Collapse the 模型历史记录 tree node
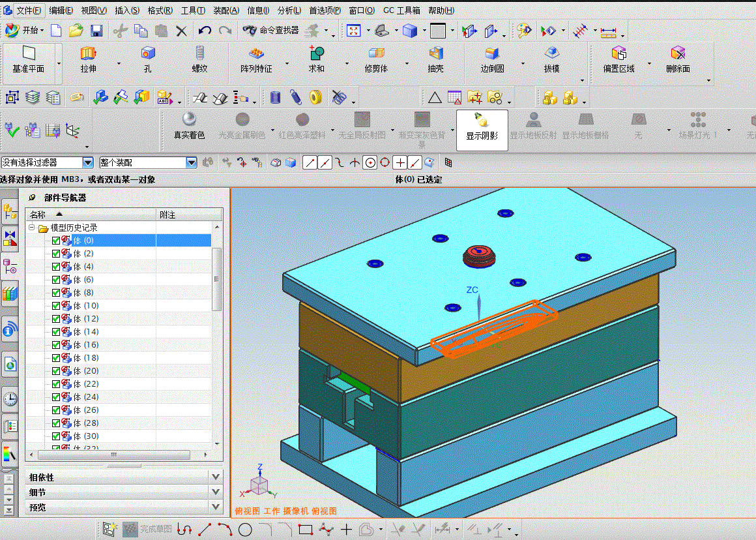The image size is (756, 540). [31, 228]
